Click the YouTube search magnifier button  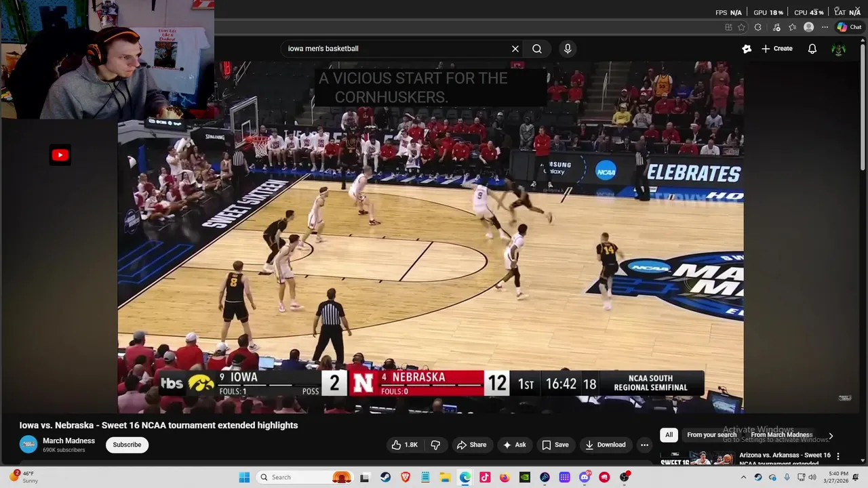[537, 49]
